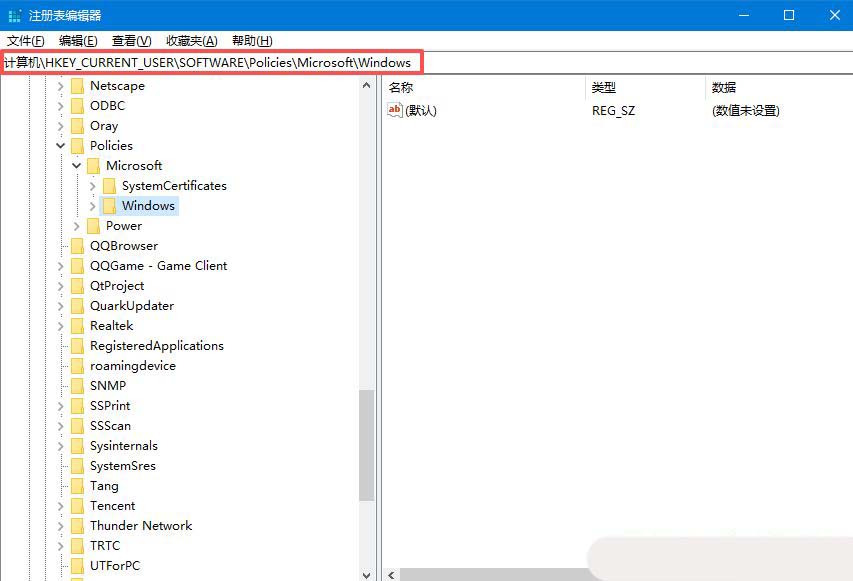Click the ab string value icon for (默认)
Viewport: 853px width, 581px height.
tap(394, 110)
